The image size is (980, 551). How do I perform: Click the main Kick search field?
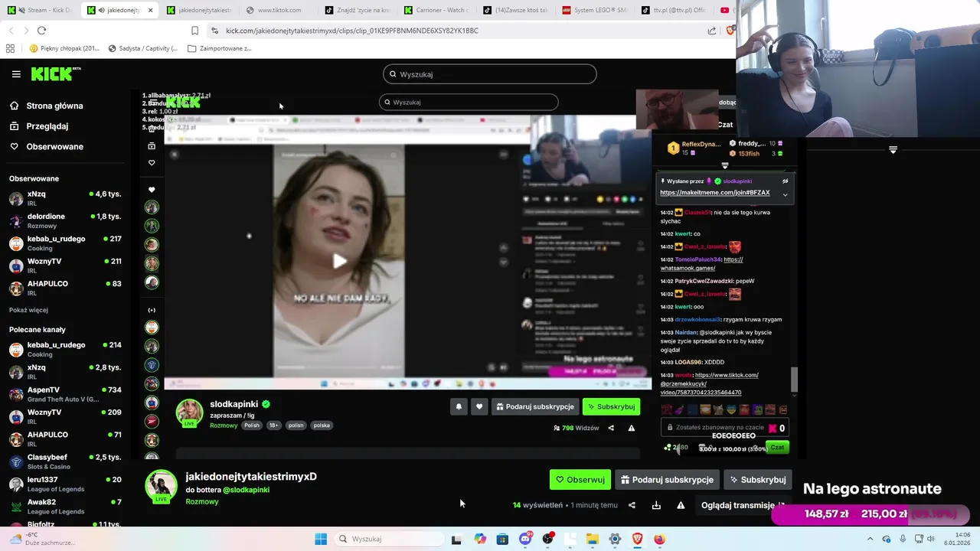click(x=490, y=74)
